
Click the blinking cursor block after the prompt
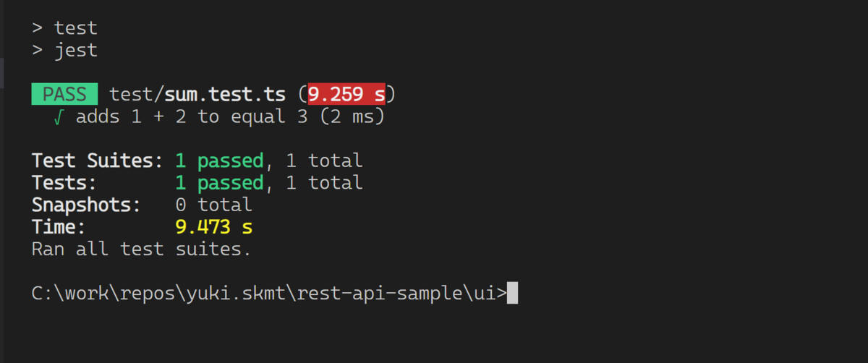pos(513,294)
